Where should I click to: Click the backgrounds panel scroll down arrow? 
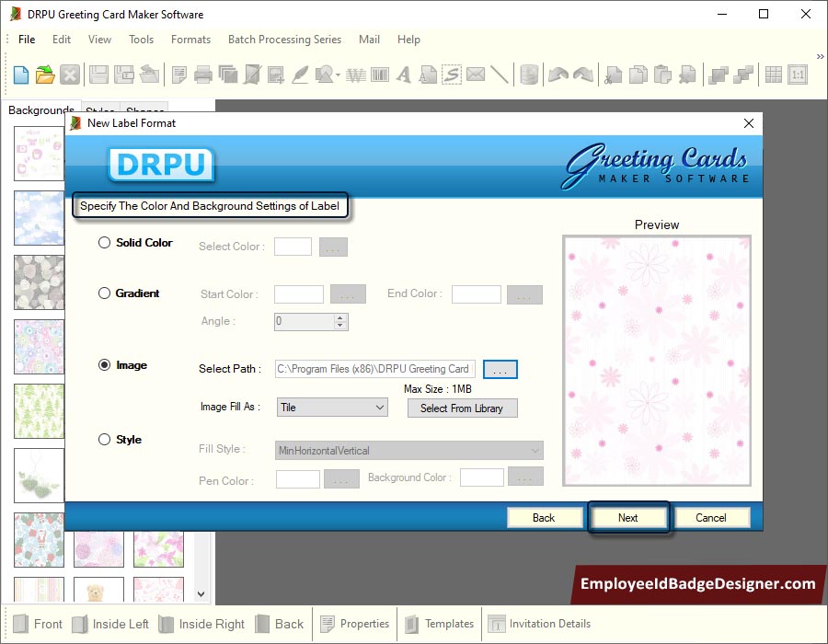(x=201, y=593)
